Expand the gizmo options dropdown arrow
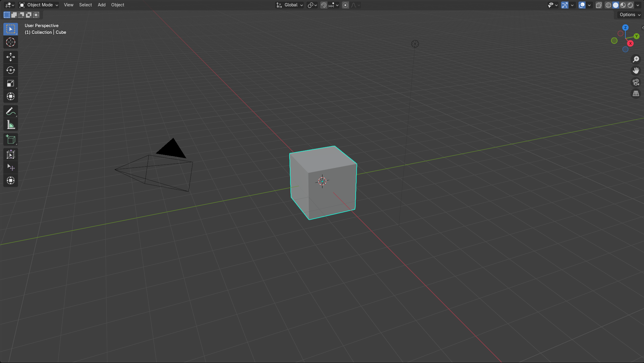644x363 pixels. [572, 5]
